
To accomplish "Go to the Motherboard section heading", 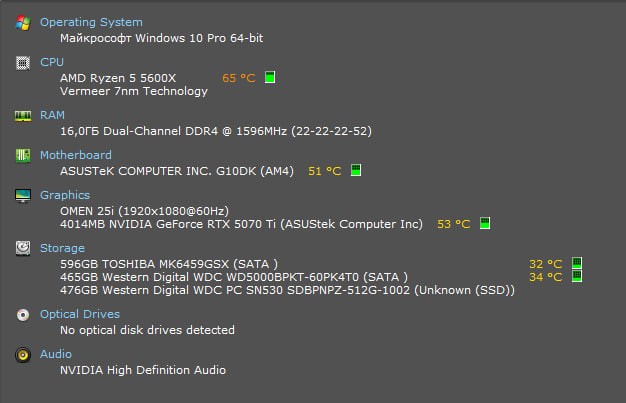I will (76, 155).
